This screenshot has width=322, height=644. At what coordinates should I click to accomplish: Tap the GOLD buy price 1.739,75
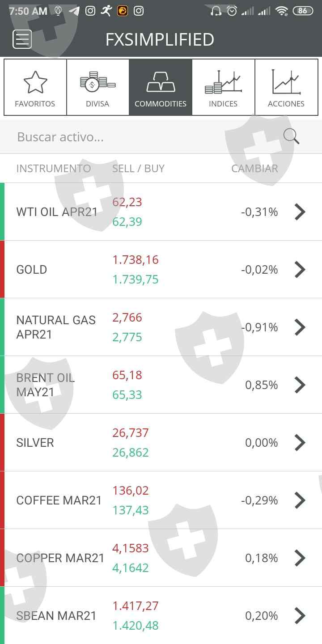136,280
